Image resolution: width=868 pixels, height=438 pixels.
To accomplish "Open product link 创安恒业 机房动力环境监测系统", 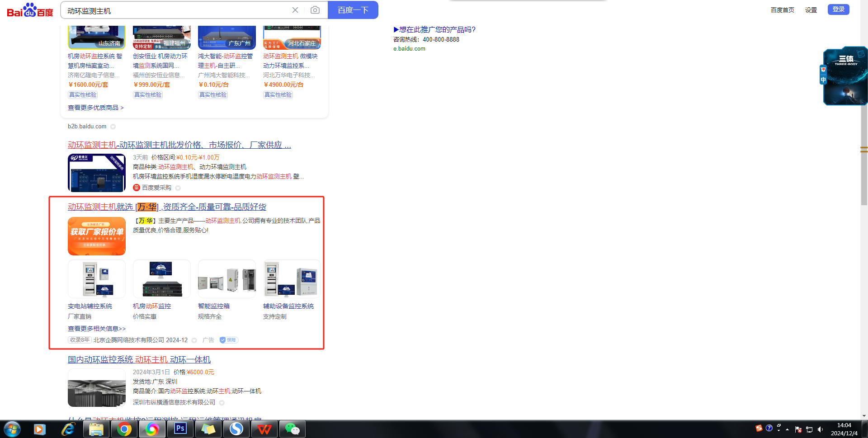I will pyautogui.click(x=160, y=61).
